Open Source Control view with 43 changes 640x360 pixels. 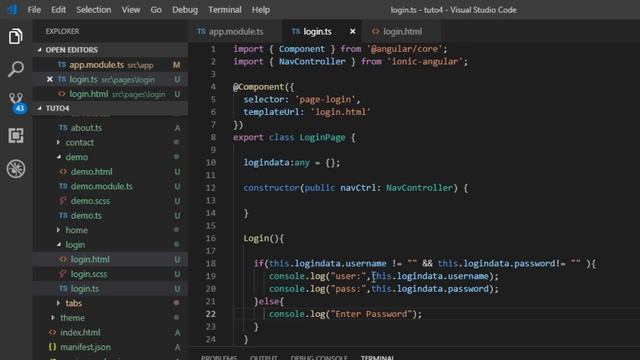[17, 103]
